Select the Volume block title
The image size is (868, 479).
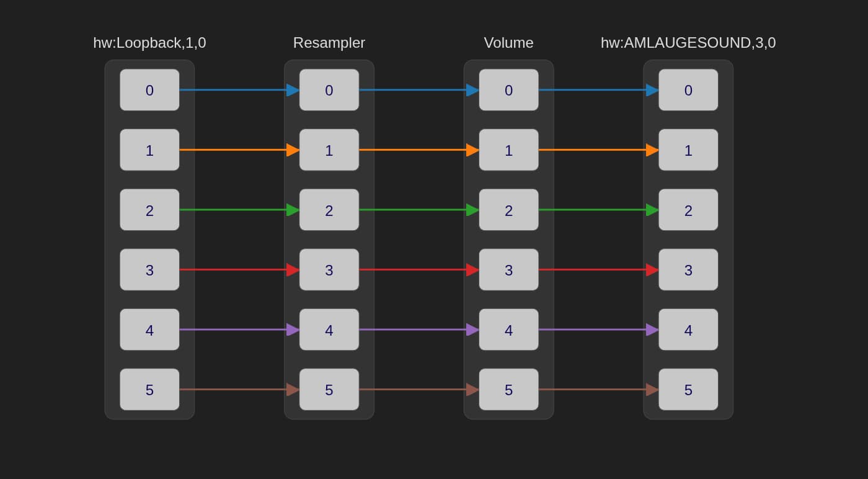tap(508, 43)
